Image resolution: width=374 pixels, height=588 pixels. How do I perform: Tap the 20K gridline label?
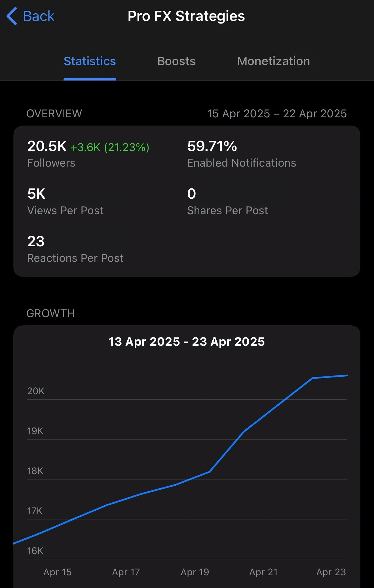click(x=36, y=391)
